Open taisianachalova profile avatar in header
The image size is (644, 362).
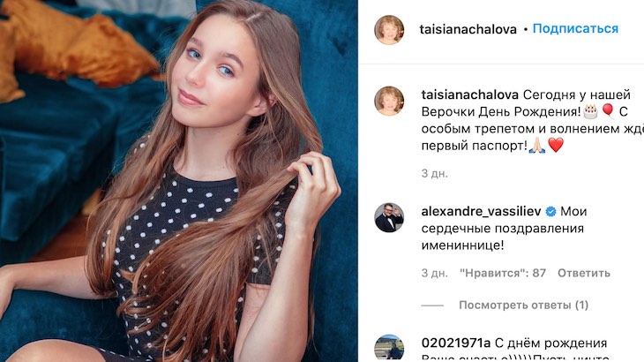coord(389,30)
